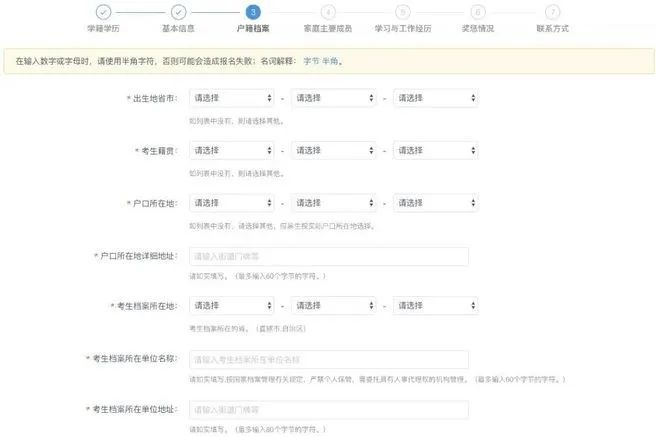Click the 考生档案所在单位地址 field label
This screenshot has height=438, width=656.
pyautogui.click(x=132, y=409)
